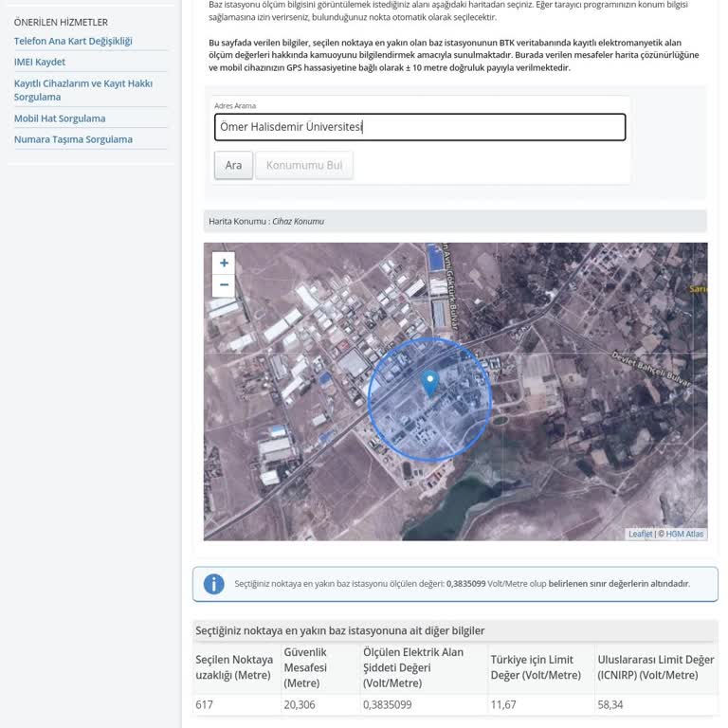Click the HGM Atlas attribution link

(x=684, y=534)
